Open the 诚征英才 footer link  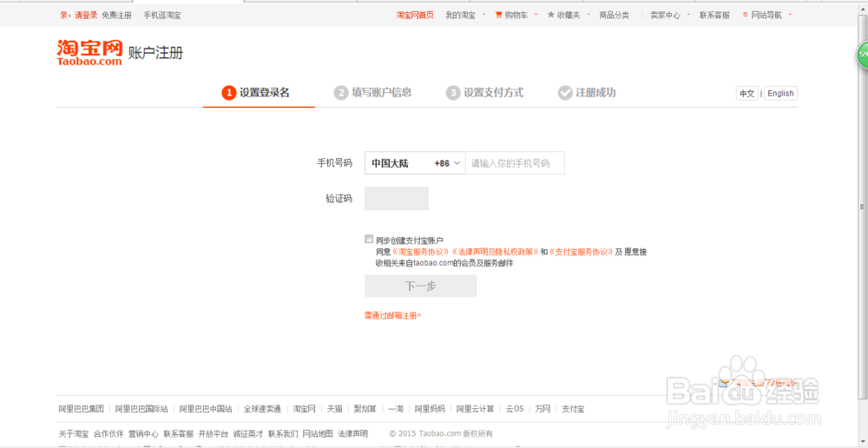(x=248, y=433)
